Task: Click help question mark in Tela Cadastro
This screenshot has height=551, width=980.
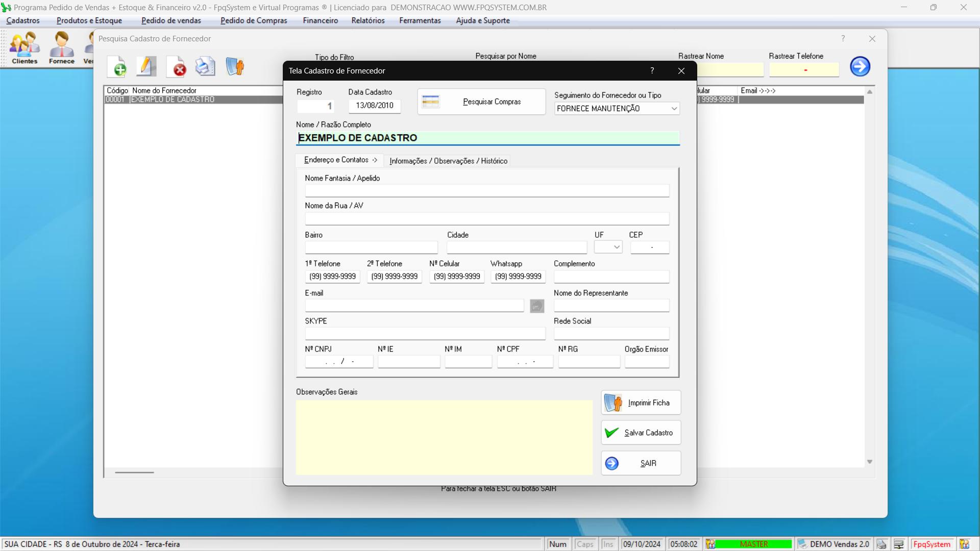Action: (x=652, y=71)
